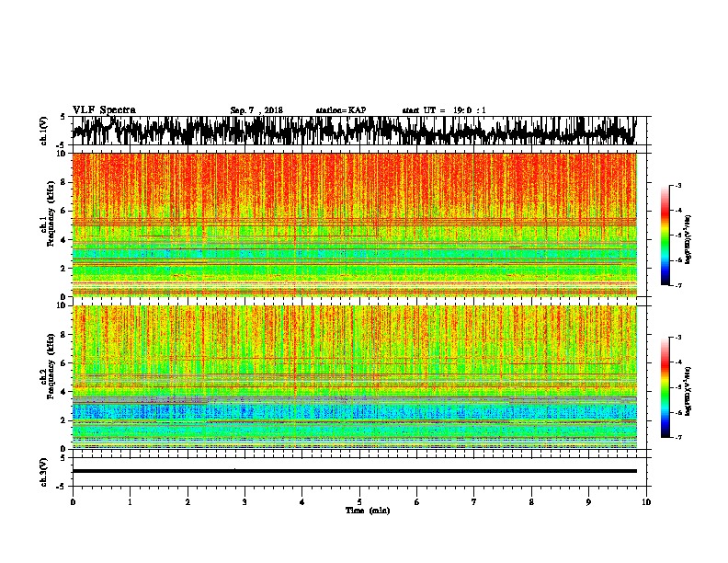
Task: Click the "ch.1(V)" axis label
Action: pos(44,131)
